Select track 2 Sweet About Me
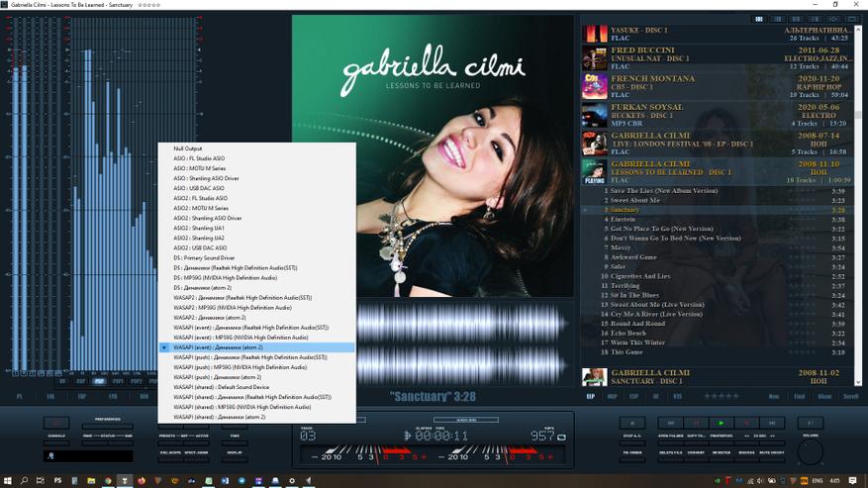 (718, 200)
